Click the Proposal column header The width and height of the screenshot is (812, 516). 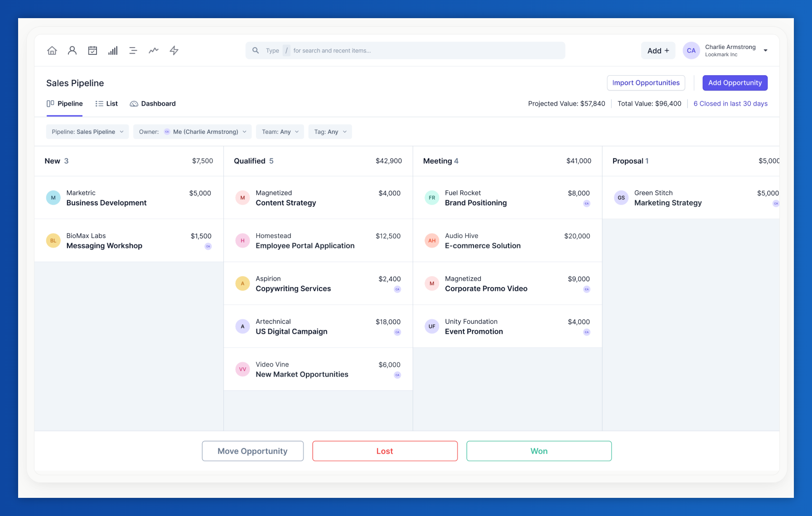[x=691, y=161]
